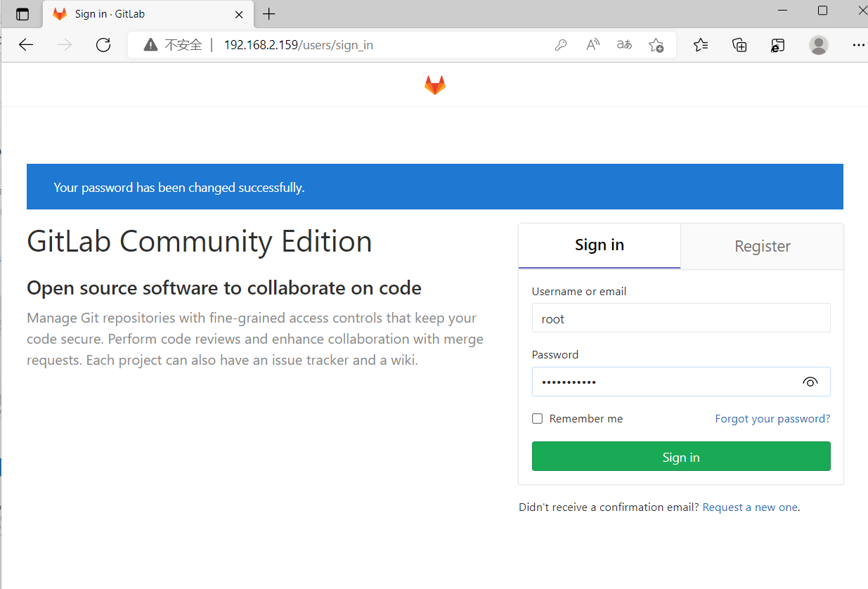The height and width of the screenshot is (589, 868).
Task: Click the green Sign in button
Action: (x=681, y=457)
